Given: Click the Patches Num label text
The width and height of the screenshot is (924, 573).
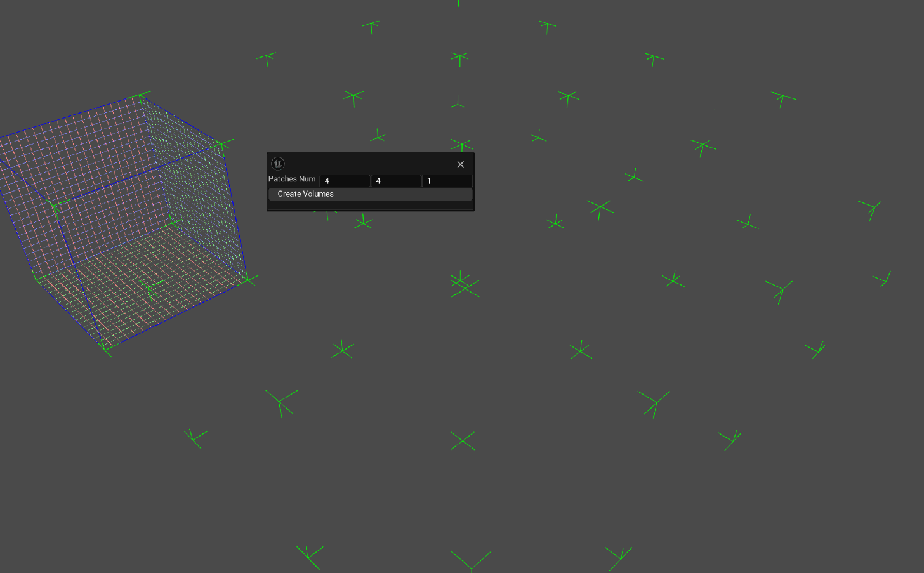Looking at the screenshot, I should [x=292, y=179].
